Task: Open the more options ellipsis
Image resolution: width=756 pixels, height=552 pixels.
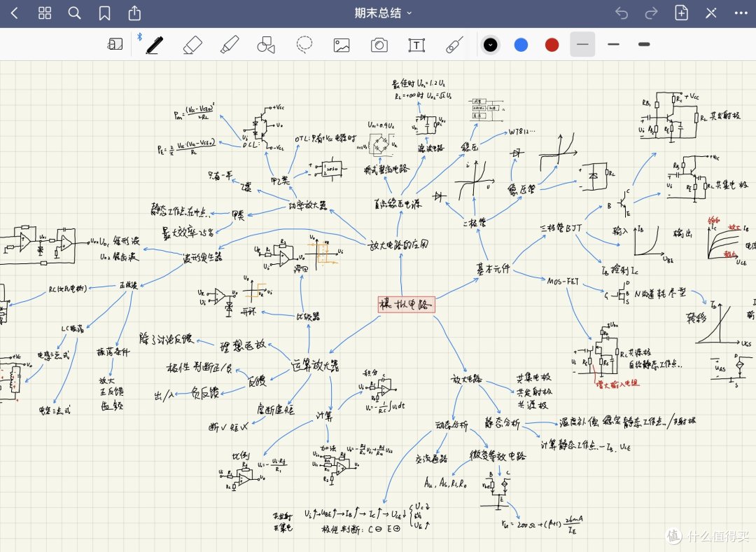Action: click(741, 13)
